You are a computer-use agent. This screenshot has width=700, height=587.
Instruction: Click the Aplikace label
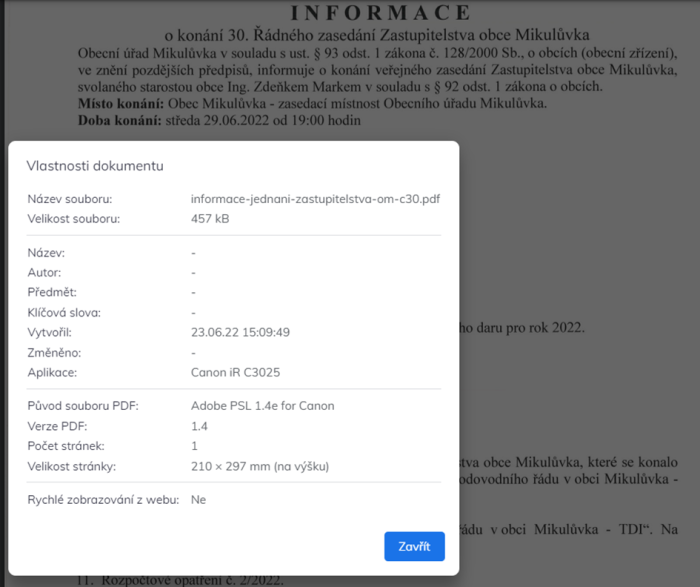pos(52,372)
